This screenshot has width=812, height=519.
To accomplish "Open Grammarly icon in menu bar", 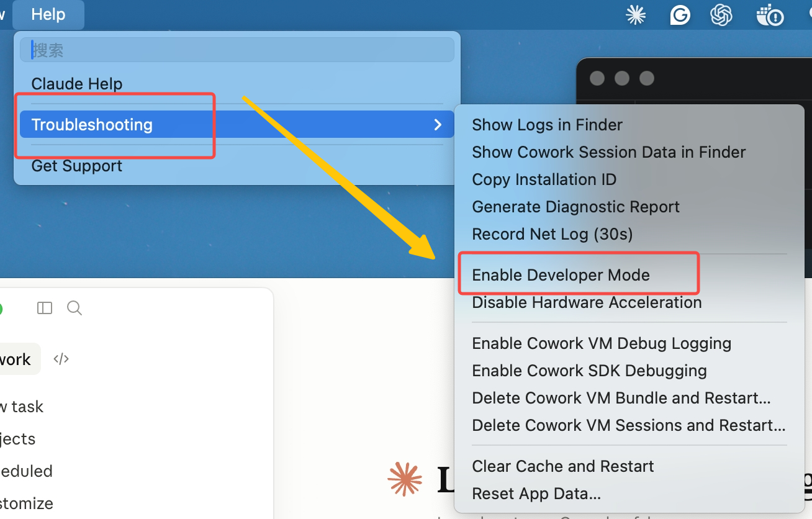I will pyautogui.click(x=680, y=15).
